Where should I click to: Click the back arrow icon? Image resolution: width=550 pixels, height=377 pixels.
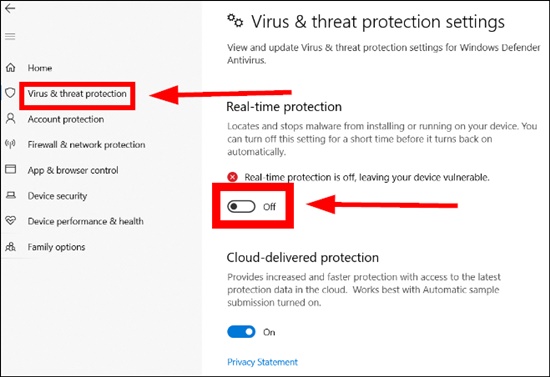10,8
